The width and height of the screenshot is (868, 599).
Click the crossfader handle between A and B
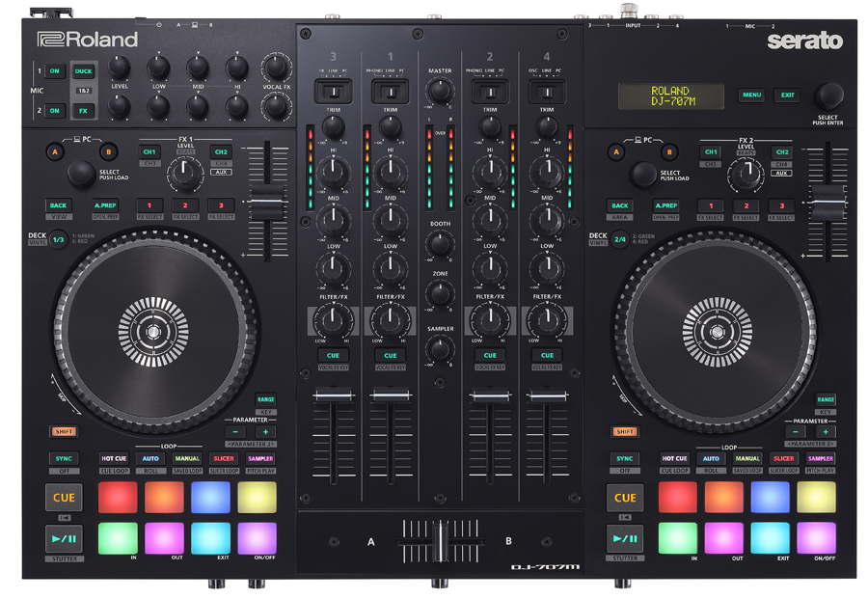click(x=440, y=541)
